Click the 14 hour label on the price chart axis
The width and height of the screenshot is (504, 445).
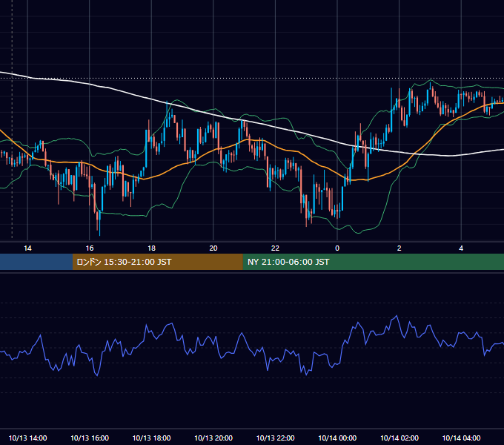27,248
